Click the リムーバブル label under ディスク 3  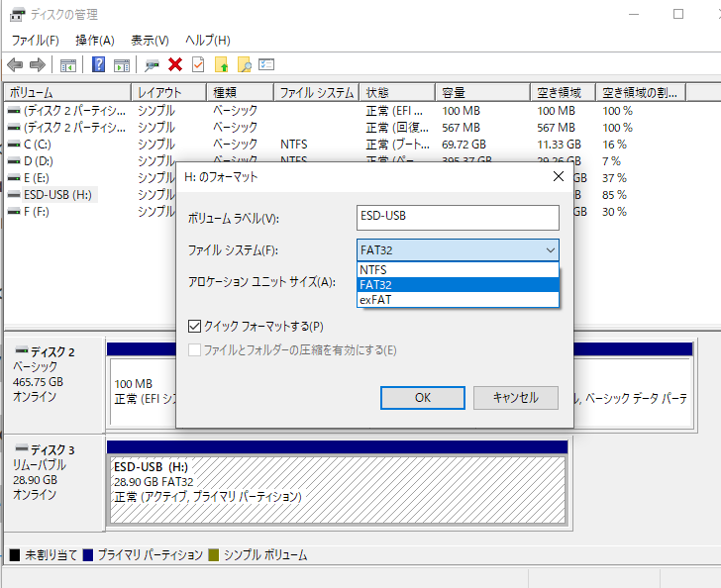click(x=40, y=465)
